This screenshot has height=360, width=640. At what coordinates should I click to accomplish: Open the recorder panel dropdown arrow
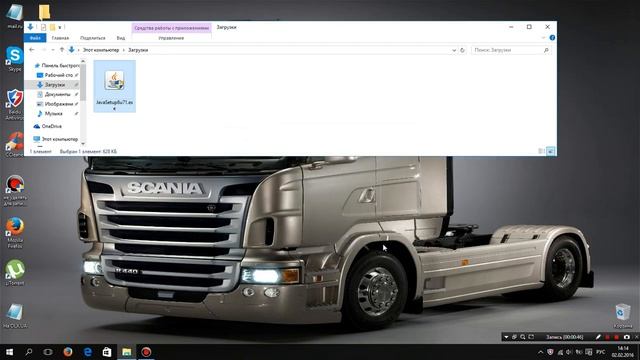[506, 337]
